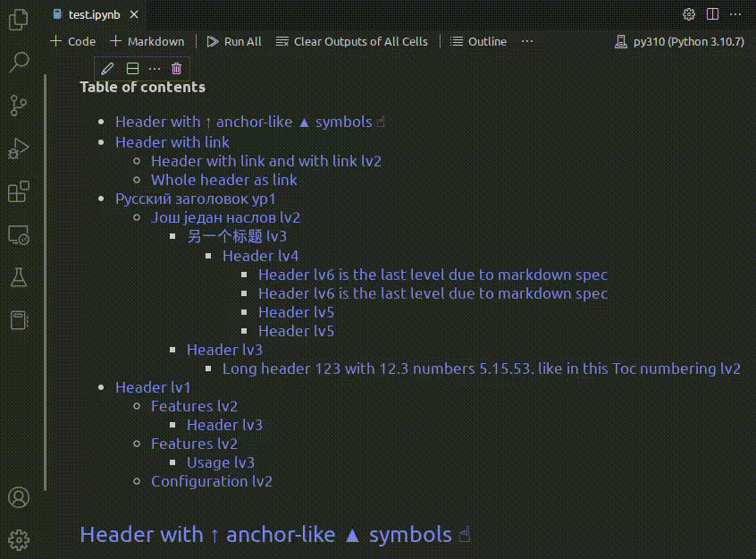Open the Extensions view
This screenshot has width=756, height=559.
18,191
